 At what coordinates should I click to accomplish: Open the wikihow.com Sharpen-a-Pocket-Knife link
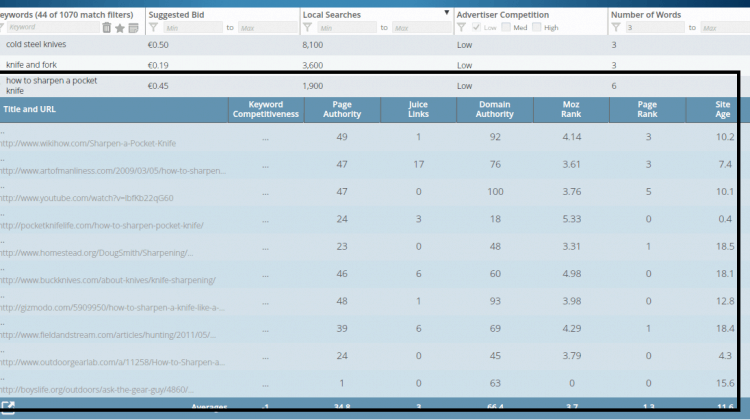pyautogui.click(x=88, y=143)
